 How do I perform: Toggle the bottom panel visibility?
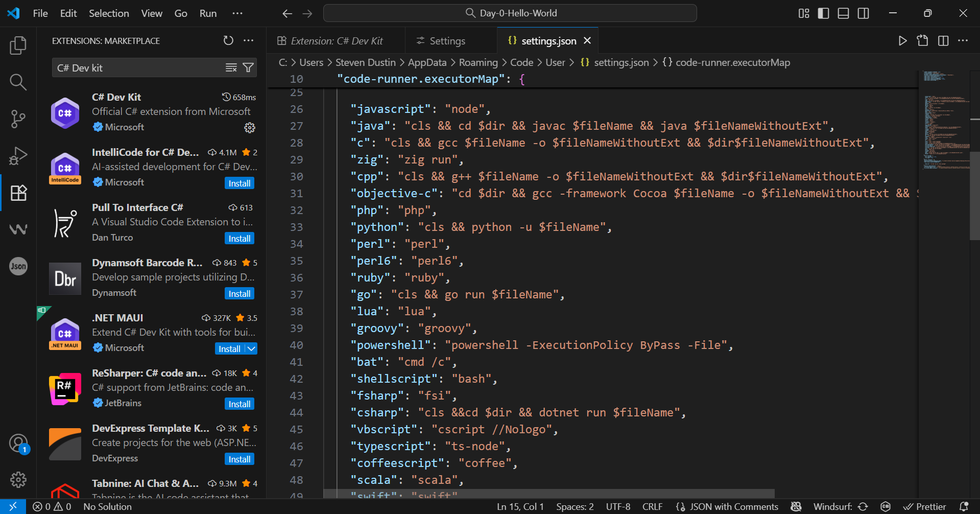pos(843,13)
